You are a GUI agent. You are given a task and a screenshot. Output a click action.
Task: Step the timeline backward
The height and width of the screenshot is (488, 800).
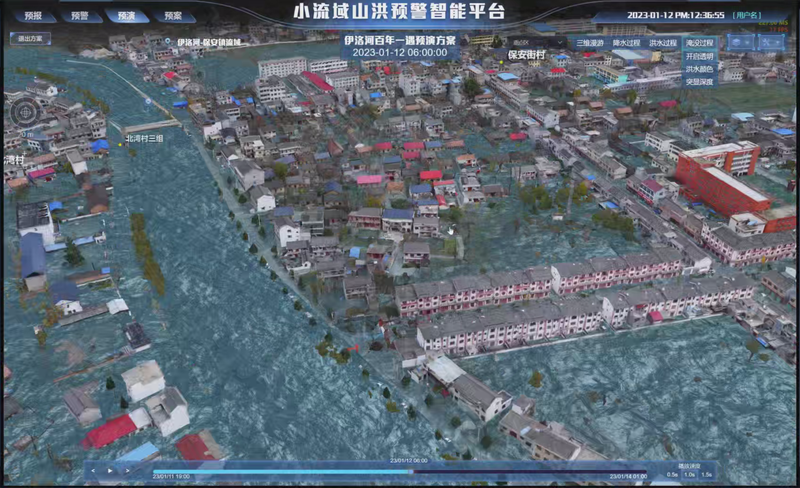click(93, 470)
